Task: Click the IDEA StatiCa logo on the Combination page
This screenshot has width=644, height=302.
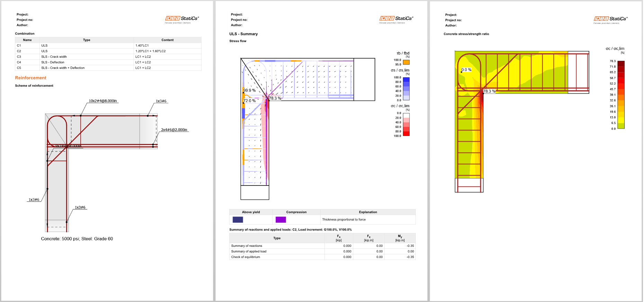Action: tap(182, 19)
